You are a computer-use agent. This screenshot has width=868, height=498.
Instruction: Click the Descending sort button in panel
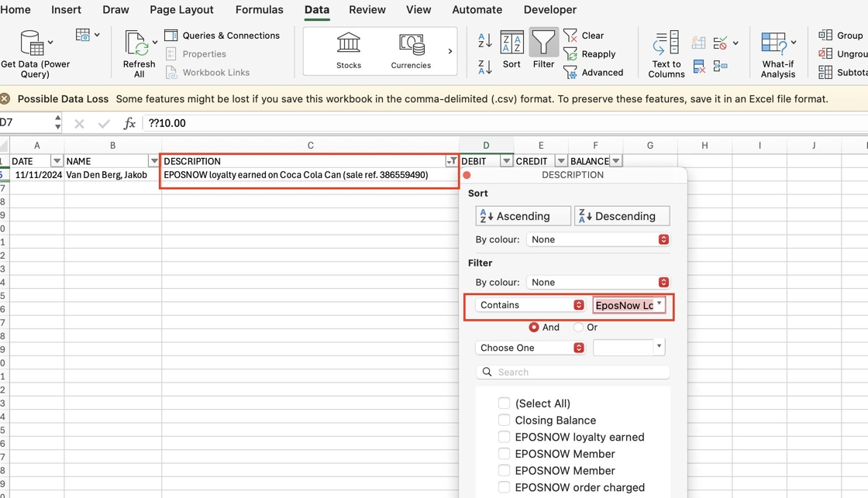pyautogui.click(x=622, y=216)
